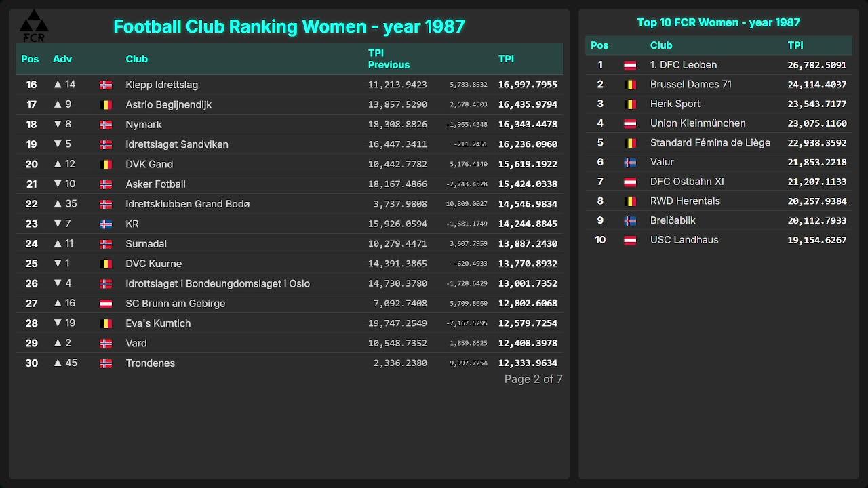Click Brussel Dames 71 club name
The width and height of the screenshot is (868, 488).
pyautogui.click(x=691, y=84)
